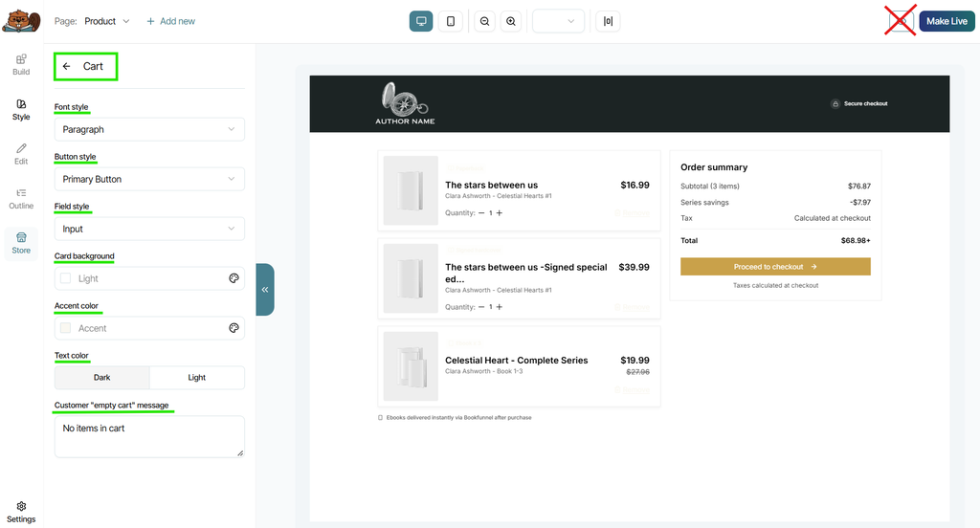The height and width of the screenshot is (528, 980).
Task: Click the Calculated at checkout tax text
Action: tap(832, 218)
